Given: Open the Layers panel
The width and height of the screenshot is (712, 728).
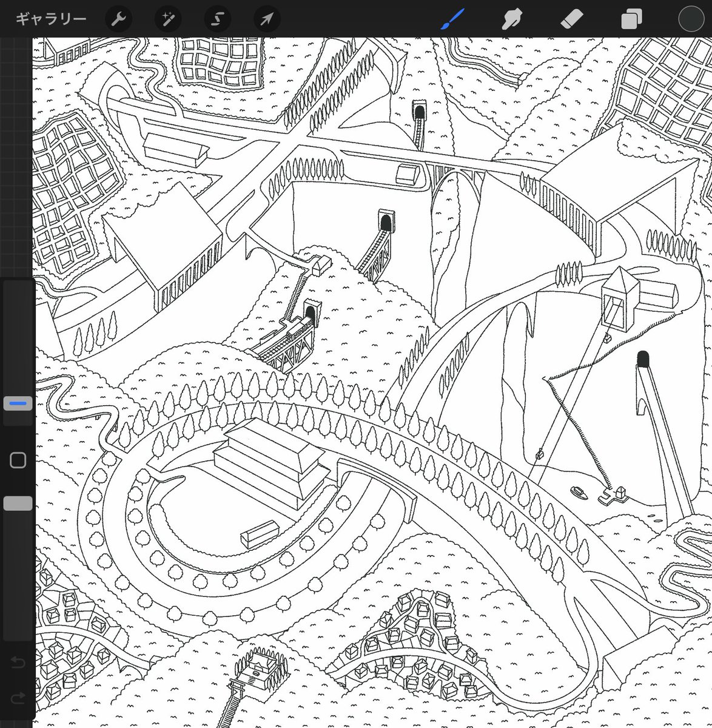Looking at the screenshot, I should click(x=631, y=19).
